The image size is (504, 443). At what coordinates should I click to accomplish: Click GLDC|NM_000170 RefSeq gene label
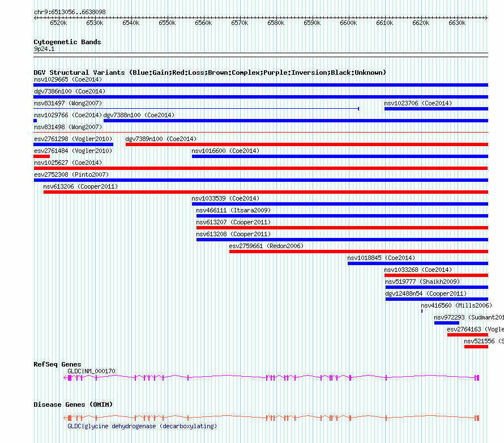[91, 371]
